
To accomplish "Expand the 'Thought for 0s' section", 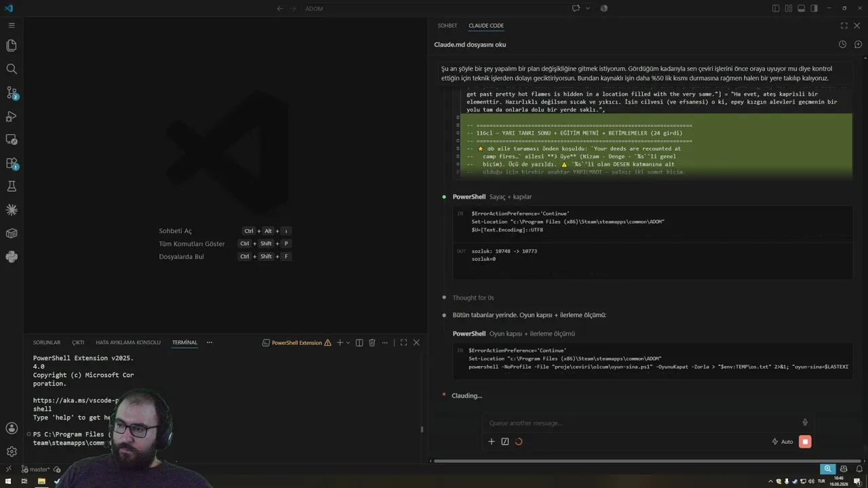I will (x=473, y=298).
